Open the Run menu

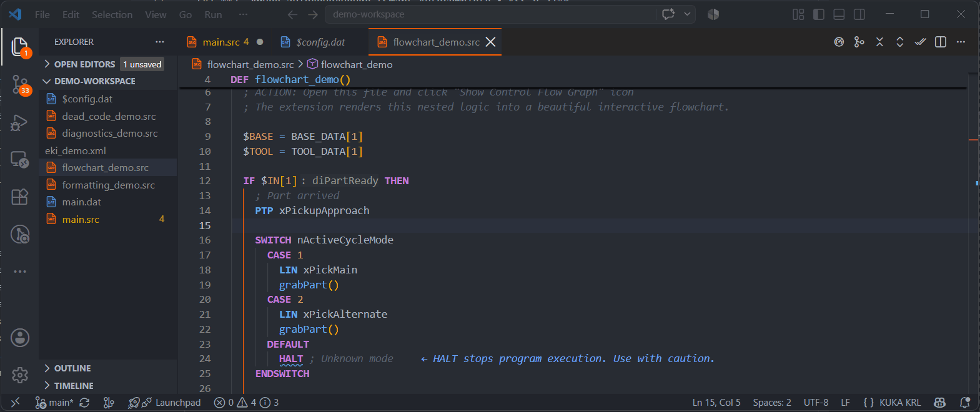pyautogui.click(x=213, y=14)
